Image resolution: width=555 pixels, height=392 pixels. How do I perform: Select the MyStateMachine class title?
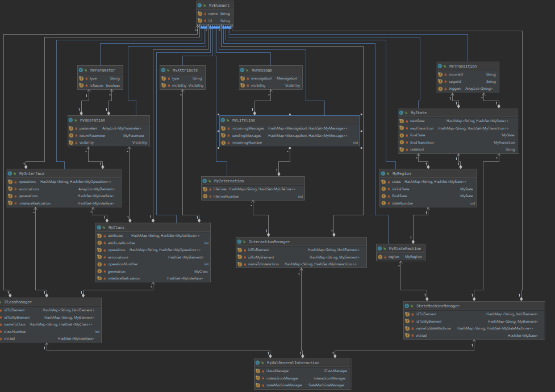(x=405, y=249)
